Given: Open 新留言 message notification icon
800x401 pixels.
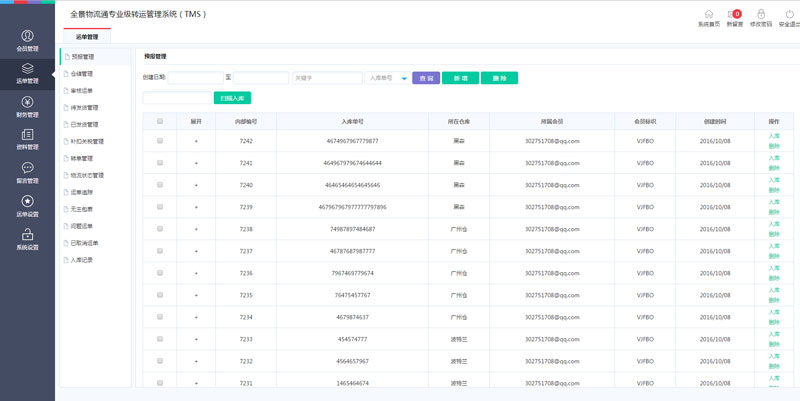Looking at the screenshot, I should 734,15.
